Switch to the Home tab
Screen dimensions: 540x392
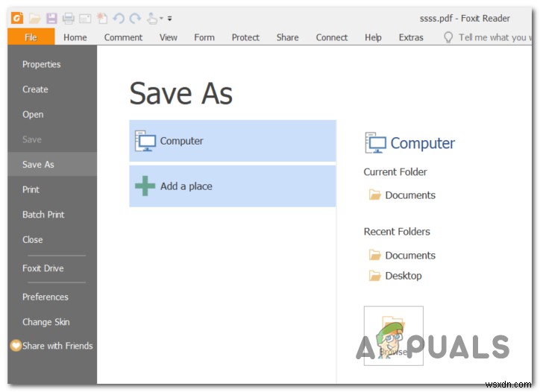pos(75,37)
